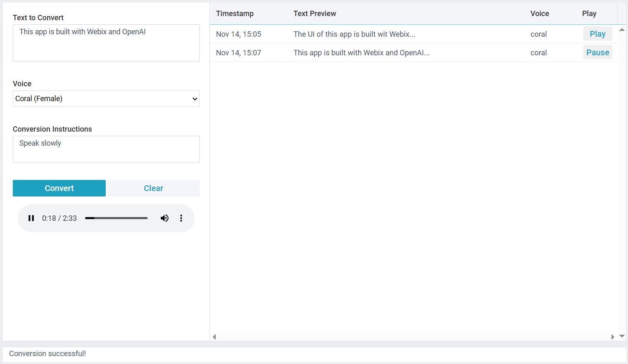Sort by the Text Preview column header
The width and height of the screenshot is (628, 364).
click(314, 14)
